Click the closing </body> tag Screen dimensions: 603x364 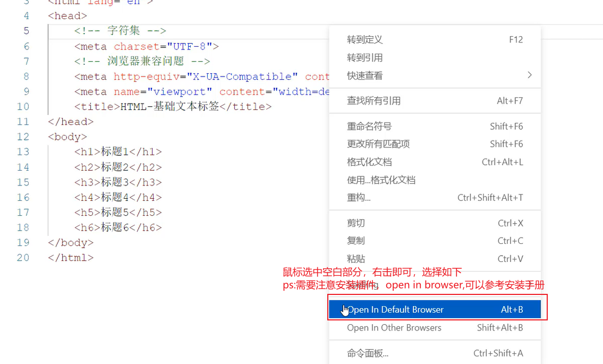point(71,242)
